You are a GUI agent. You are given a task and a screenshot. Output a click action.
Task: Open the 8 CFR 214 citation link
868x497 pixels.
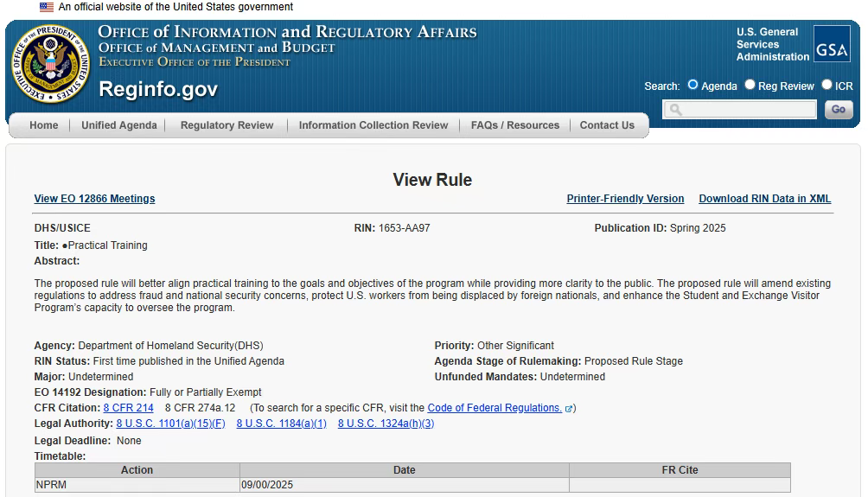[128, 408]
